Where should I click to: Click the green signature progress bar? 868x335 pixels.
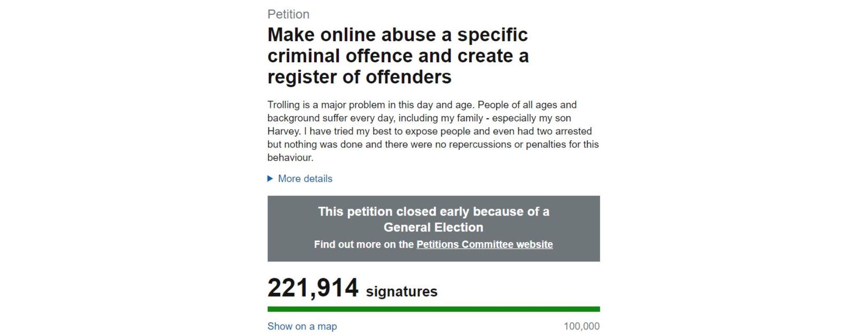[x=434, y=308]
